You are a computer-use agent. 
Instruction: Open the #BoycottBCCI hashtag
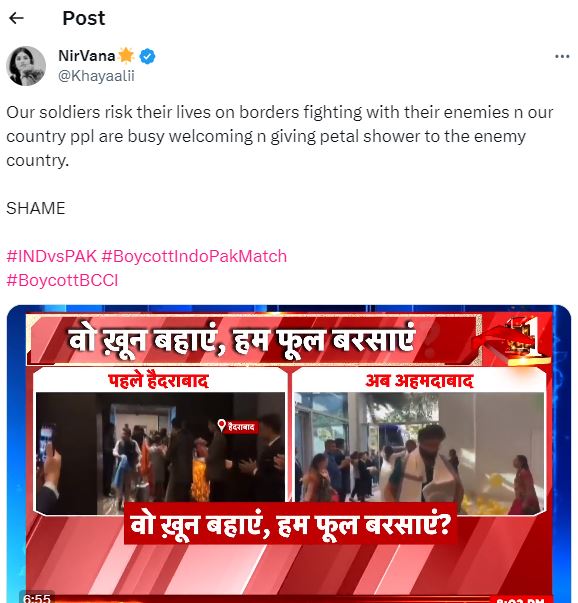tap(62, 280)
